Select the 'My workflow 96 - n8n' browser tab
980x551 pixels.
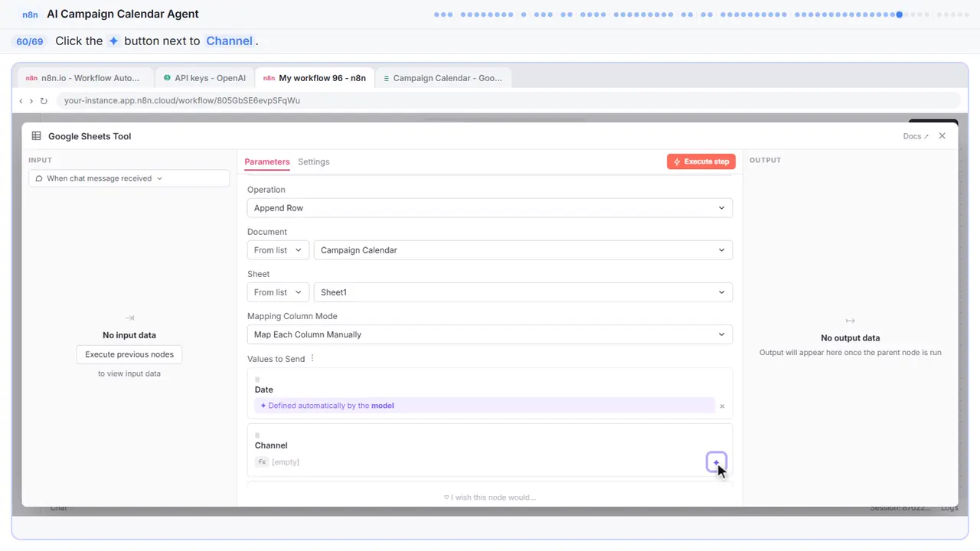pyautogui.click(x=315, y=78)
